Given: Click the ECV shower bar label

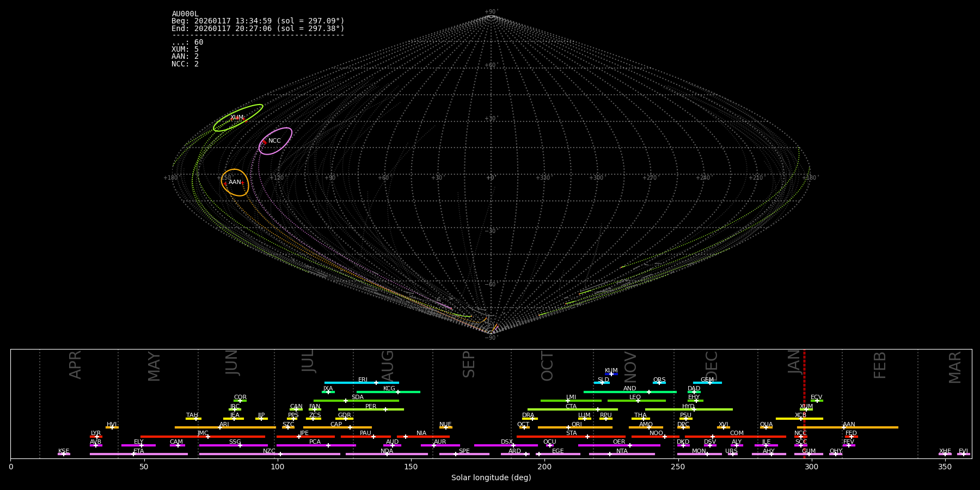Looking at the screenshot, I should click(x=817, y=397).
